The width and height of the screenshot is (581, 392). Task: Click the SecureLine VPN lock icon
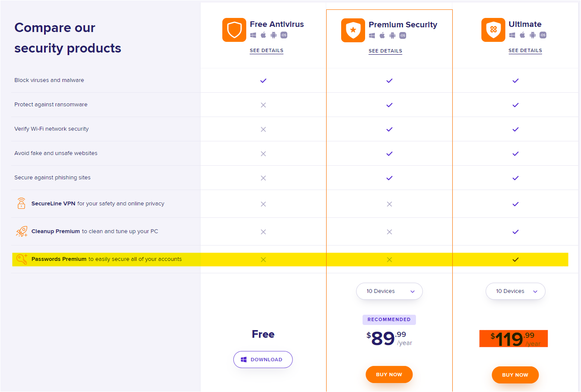point(21,203)
